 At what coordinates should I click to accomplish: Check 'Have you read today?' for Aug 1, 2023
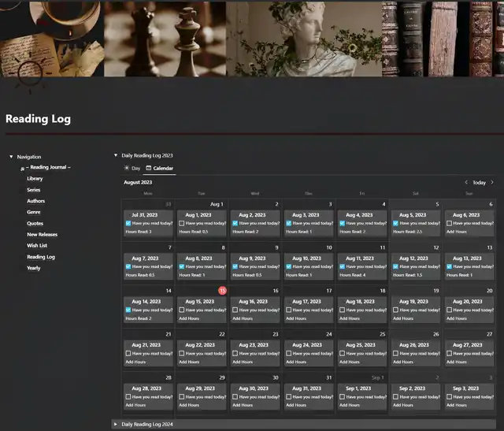(x=182, y=223)
